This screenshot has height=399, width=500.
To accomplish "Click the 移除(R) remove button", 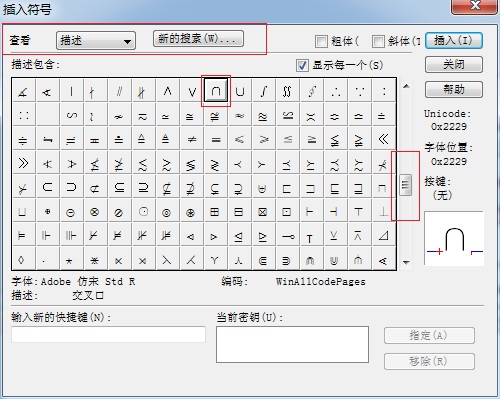I will [x=429, y=361].
